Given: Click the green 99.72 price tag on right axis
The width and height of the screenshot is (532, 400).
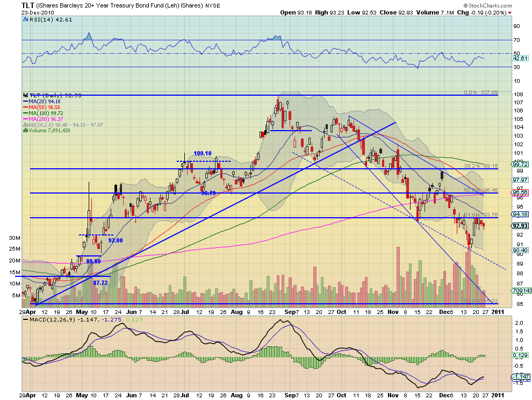Looking at the screenshot, I should click(x=520, y=165).
